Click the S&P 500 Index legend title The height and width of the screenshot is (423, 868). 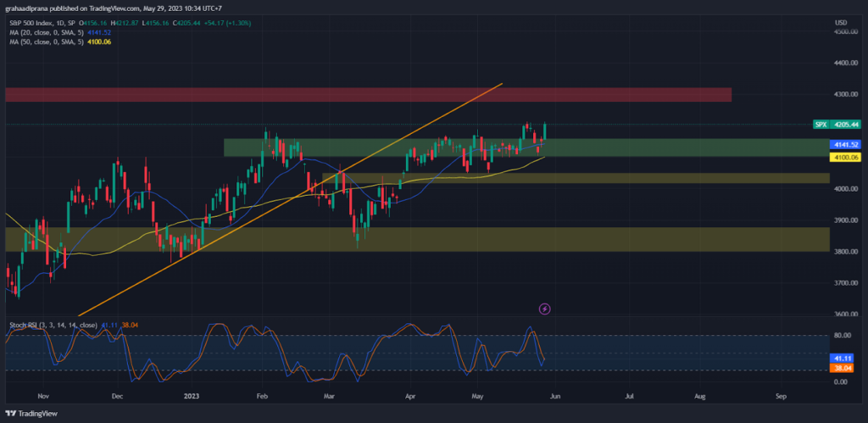tap(42, 23)
